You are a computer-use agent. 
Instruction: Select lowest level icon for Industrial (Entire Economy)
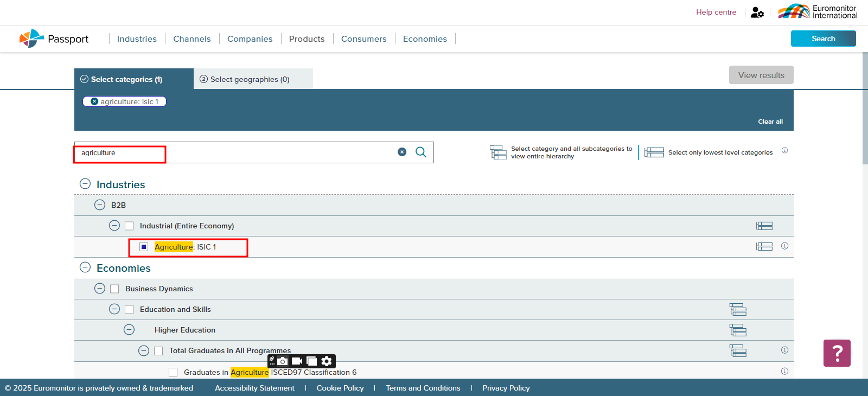click(764, 226)
